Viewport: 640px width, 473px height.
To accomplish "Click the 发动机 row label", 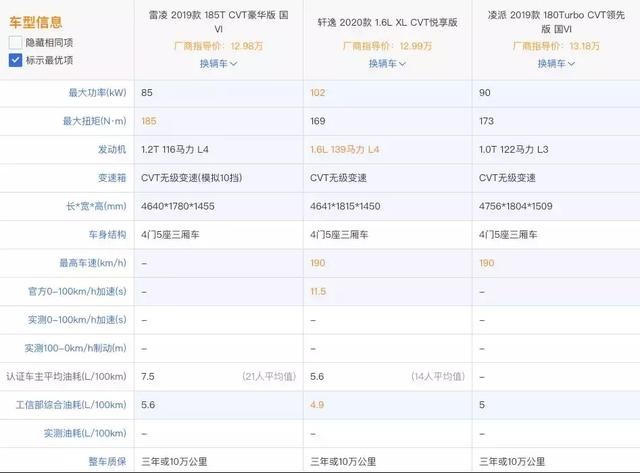I will tap(112, 149).
